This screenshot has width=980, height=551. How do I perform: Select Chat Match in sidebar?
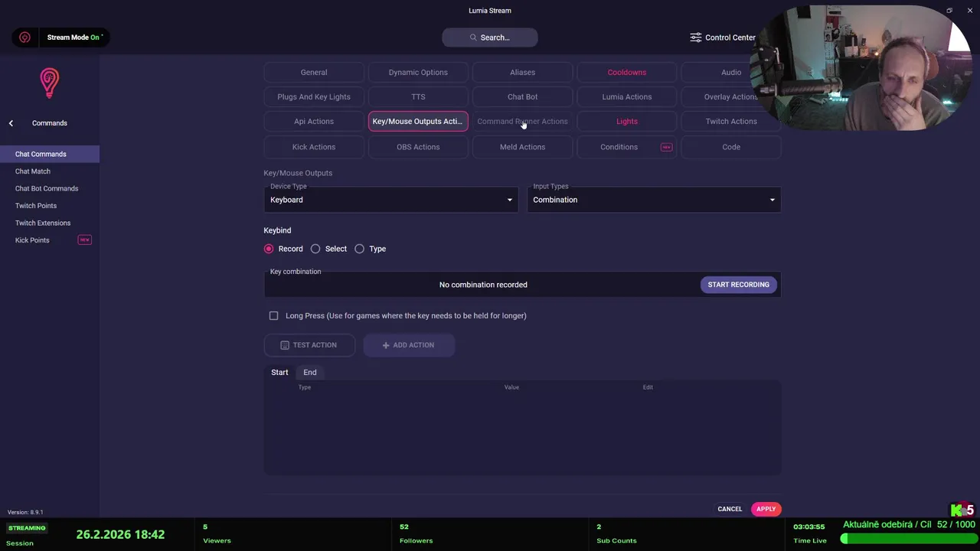[50, 171]
